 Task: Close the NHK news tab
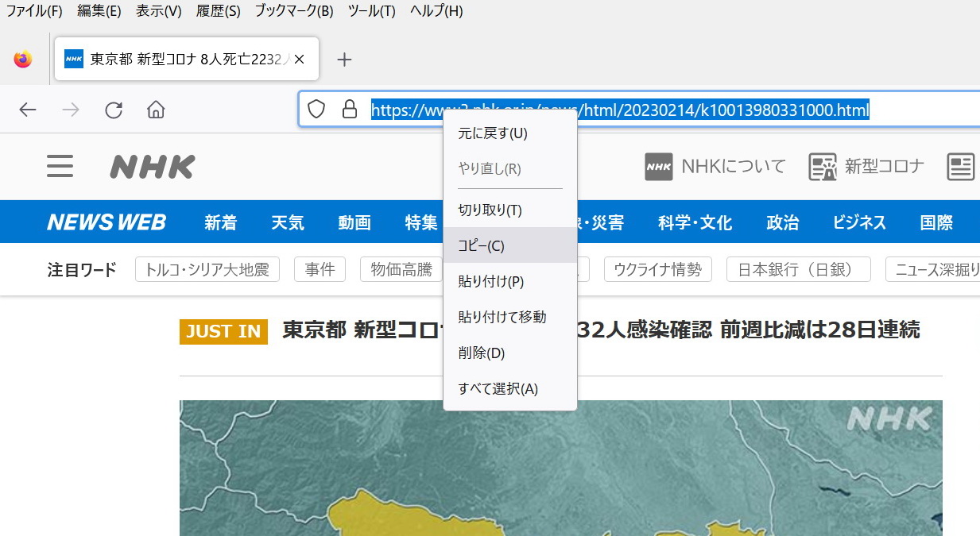[300, 60]
